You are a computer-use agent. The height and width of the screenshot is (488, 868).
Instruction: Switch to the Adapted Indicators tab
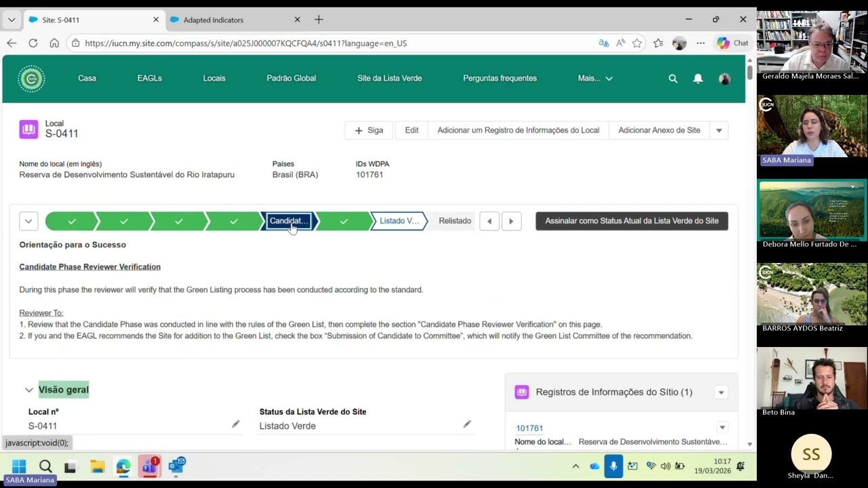coord(235,20)
